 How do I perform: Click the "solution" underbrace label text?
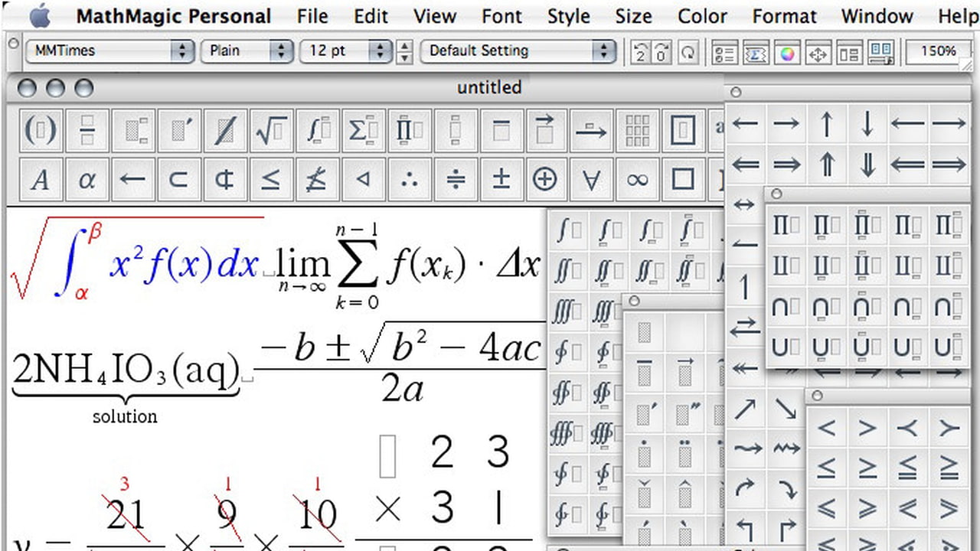[125, 417]
